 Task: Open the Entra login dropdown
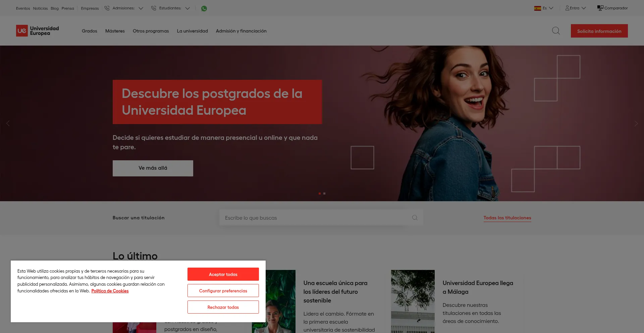coord(576,8)
